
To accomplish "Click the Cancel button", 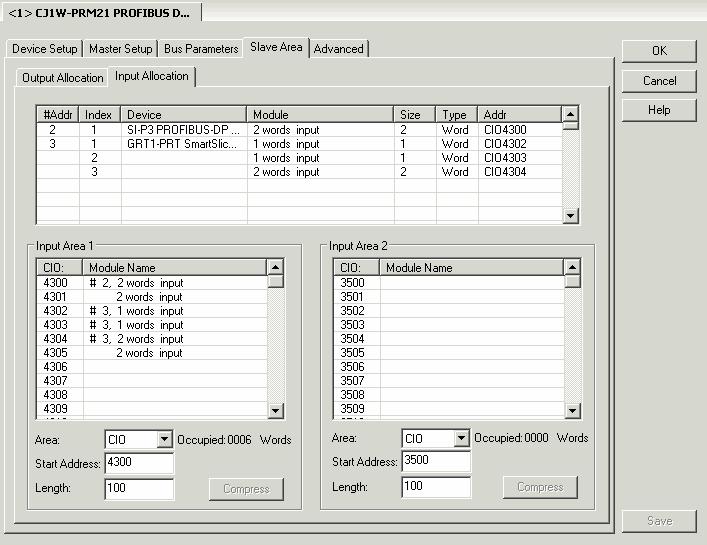I will (659, 81).
